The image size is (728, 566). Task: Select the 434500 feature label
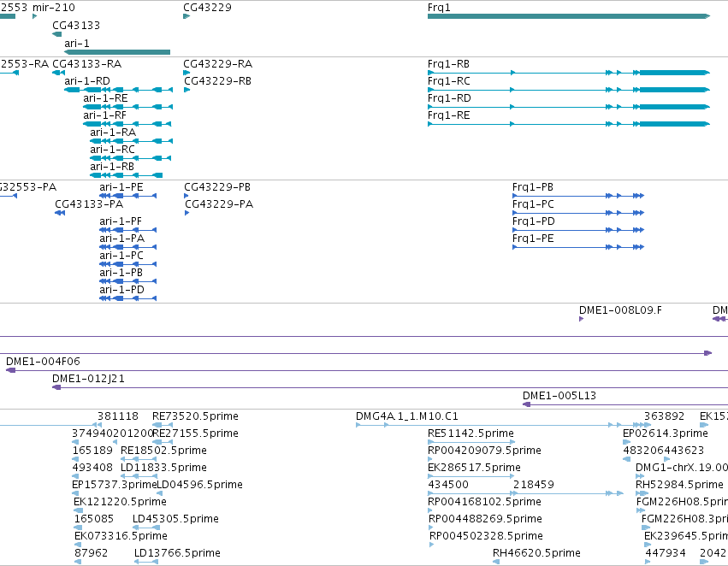click(x=448, y=486)
